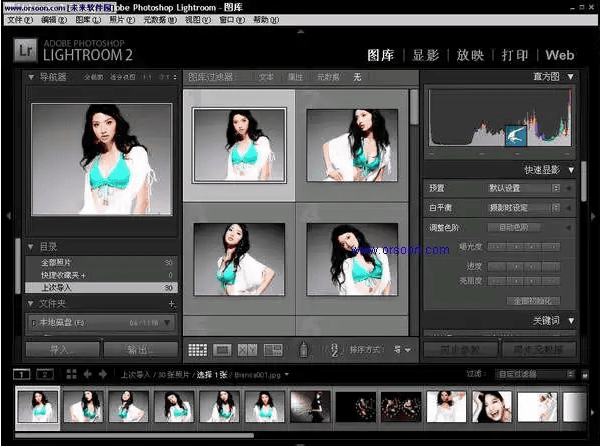Open the 帮助(H) menu
Screen dimensions: 600x446
click(266, 20)
